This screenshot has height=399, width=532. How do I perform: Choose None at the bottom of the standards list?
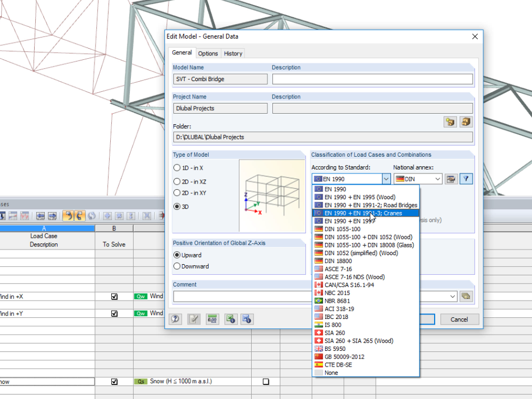365,373
